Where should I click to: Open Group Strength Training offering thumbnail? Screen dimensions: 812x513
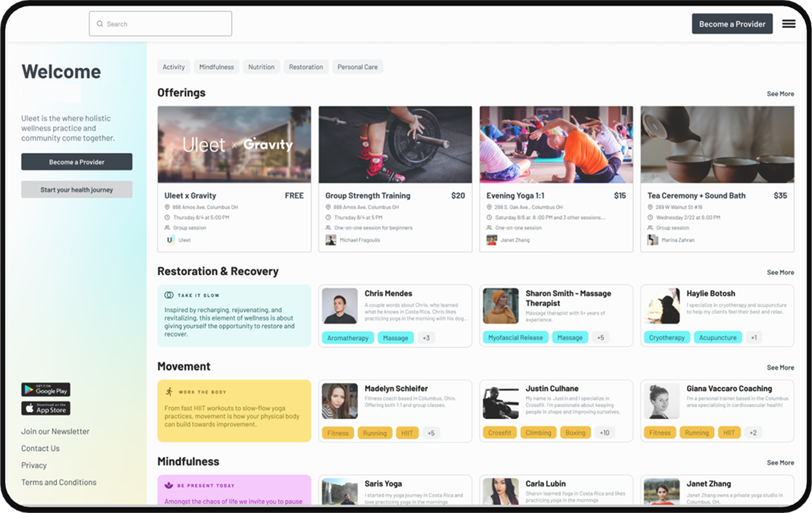[x=395, y=145]
